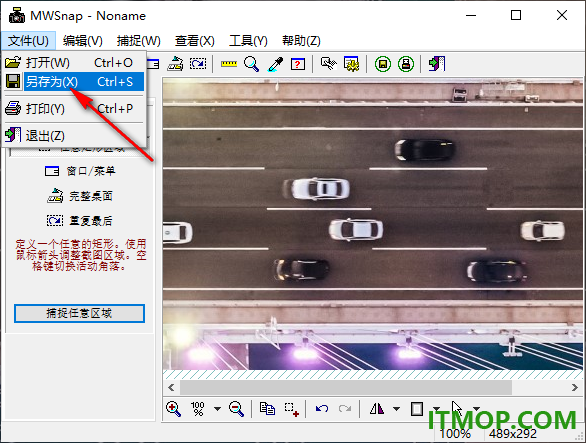Click the green-circled auto save icon

click(x=383, y=64)
